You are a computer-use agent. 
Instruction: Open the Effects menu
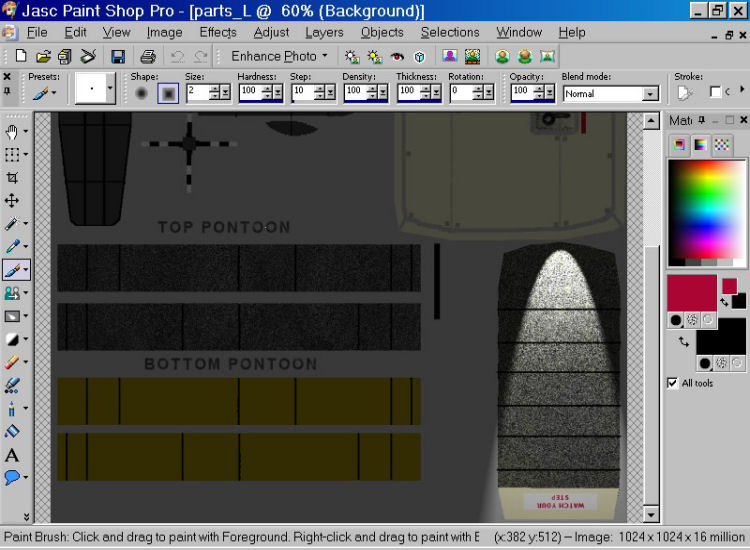[x=218, y=32]
